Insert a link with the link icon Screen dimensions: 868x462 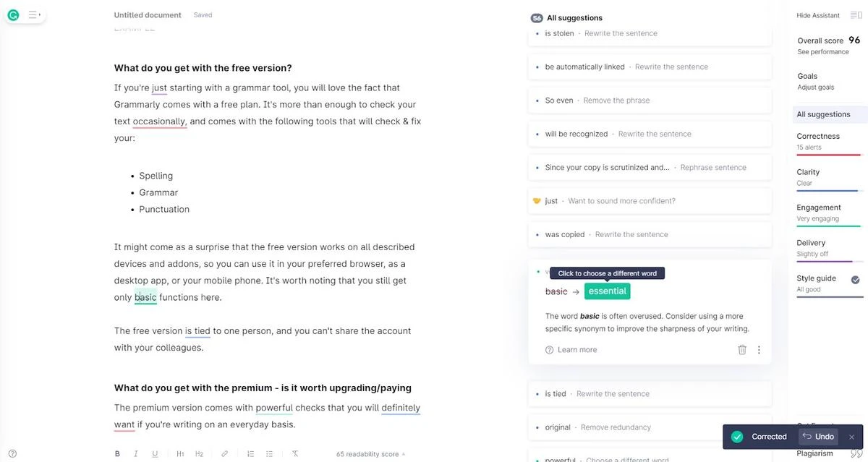224,454
